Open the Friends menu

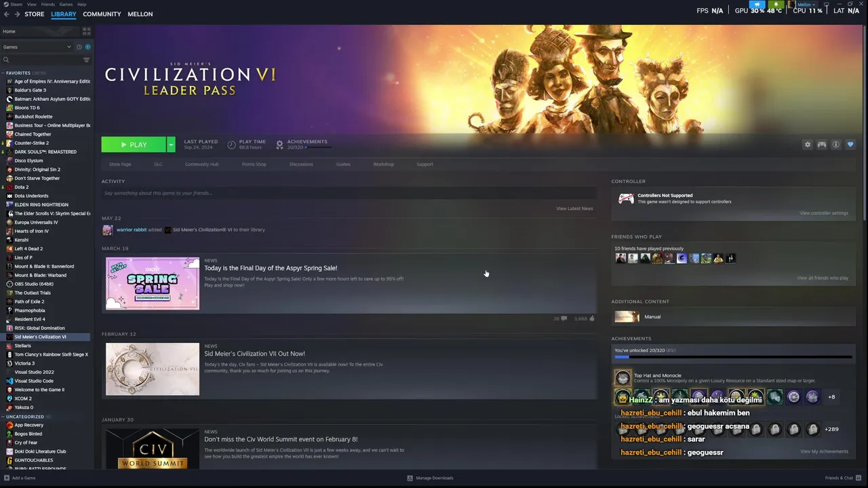tap(48, 4)
